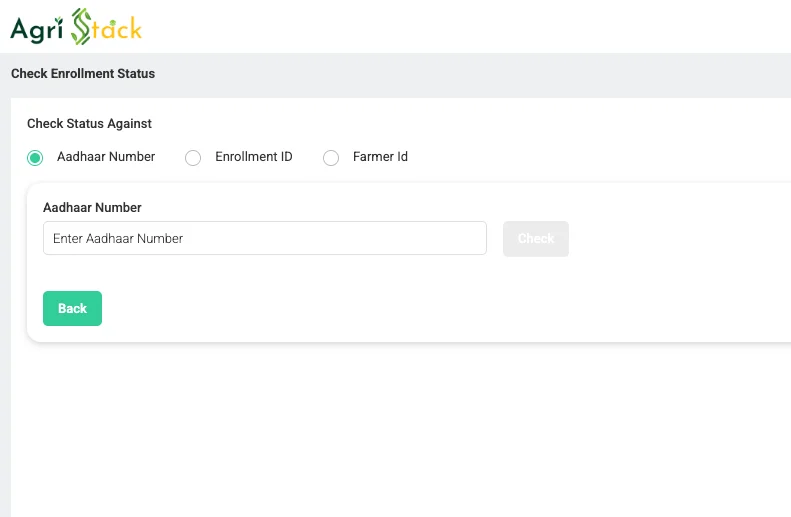Screen dimensions: 791x517
Task: Click the empty circle beside Enrollment ID
Action: pos(193,158)
